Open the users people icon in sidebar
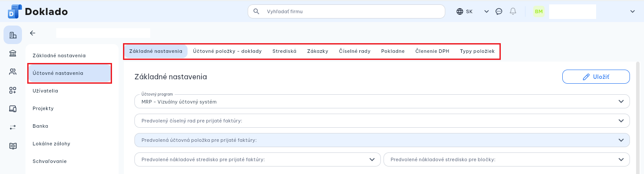The height and width of the screenshot is (174, 644). (13, 72)
